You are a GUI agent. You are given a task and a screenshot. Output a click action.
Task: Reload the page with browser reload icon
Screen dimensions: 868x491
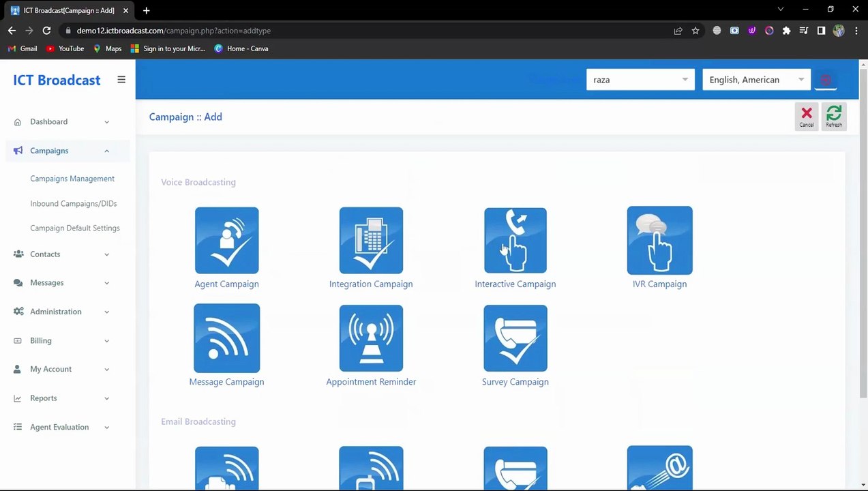(x=46, y=31)
